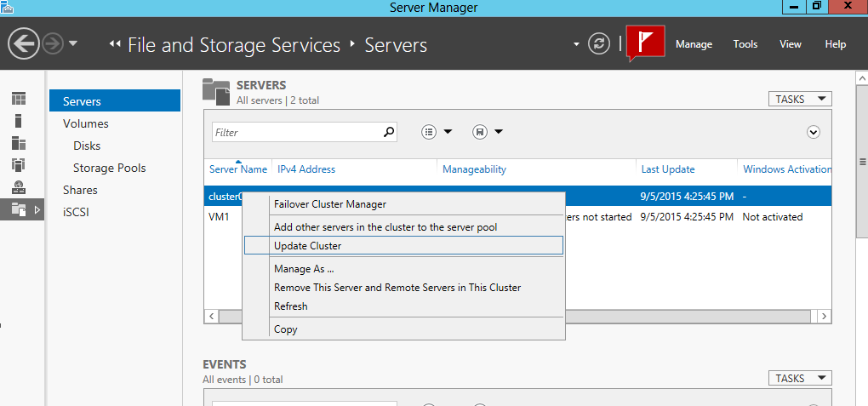Open the TASKS dropdown for Servers
This screenshot has height=406, width=868.
(800, 99)
